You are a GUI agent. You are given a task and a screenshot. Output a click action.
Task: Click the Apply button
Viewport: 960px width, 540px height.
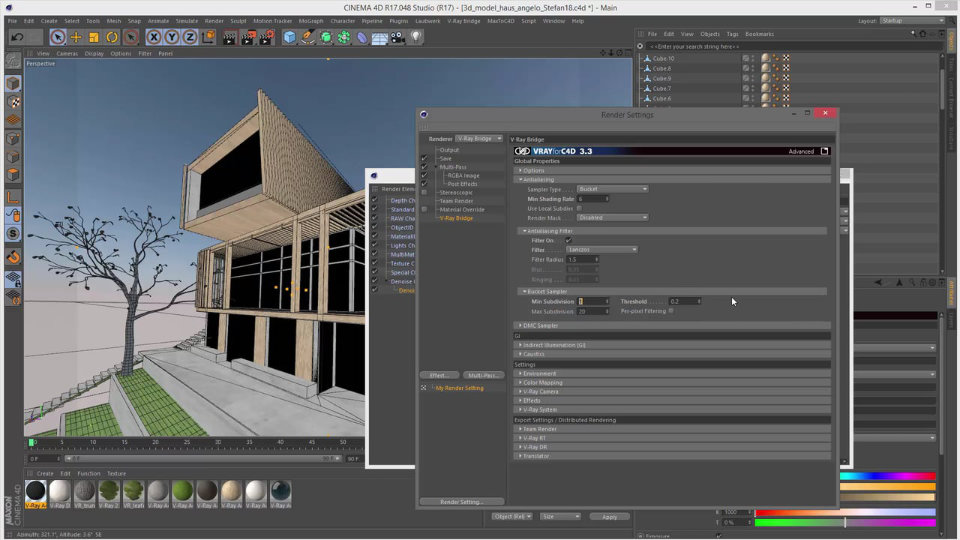pos(610,517)
